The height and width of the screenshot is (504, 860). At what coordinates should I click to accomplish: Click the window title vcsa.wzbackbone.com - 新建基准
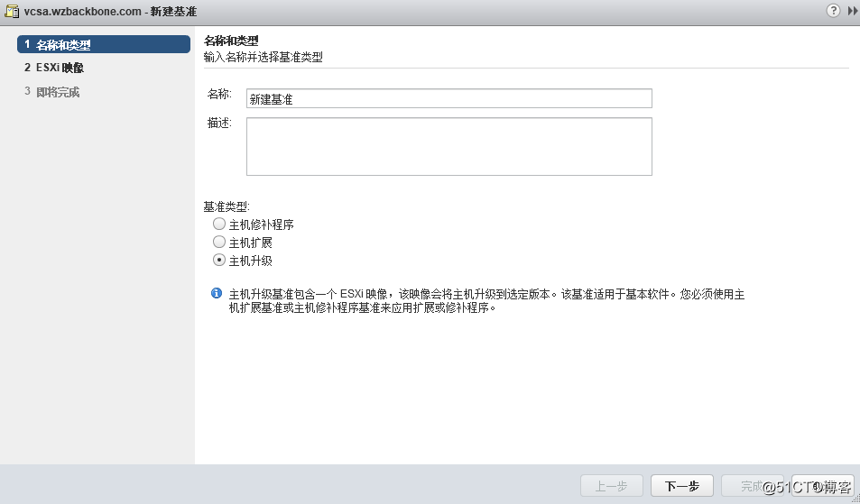point(110,11)
